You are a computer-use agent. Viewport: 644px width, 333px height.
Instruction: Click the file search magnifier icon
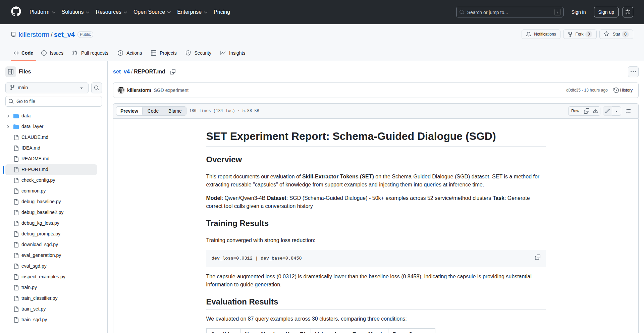coord(97,88)
